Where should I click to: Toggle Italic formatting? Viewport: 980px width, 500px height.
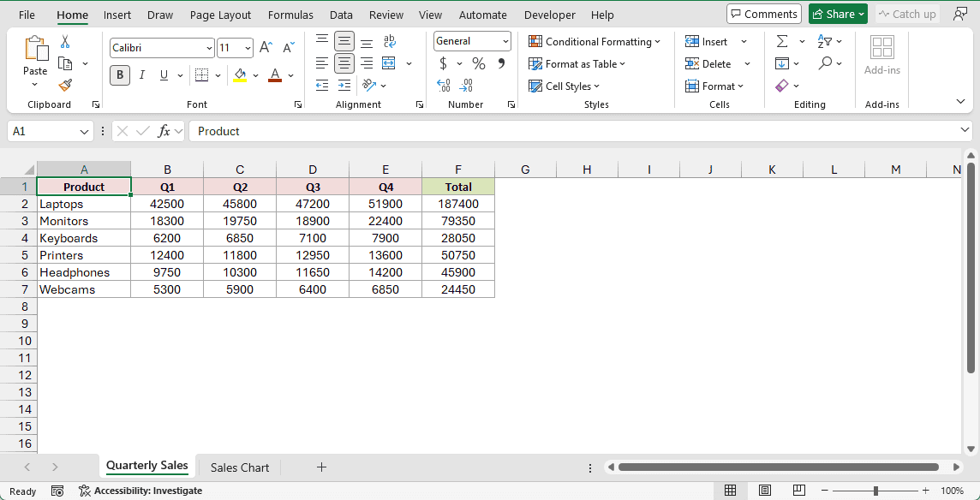[142, 75]
